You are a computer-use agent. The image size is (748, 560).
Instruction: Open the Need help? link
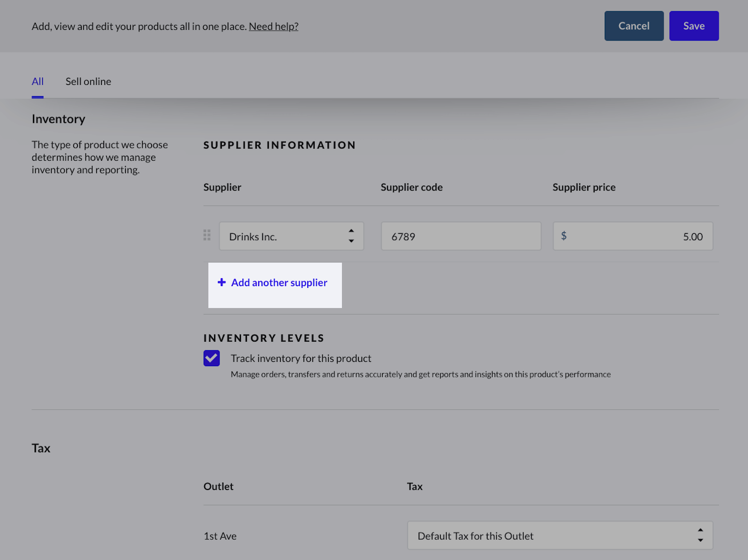click(274, 27)
